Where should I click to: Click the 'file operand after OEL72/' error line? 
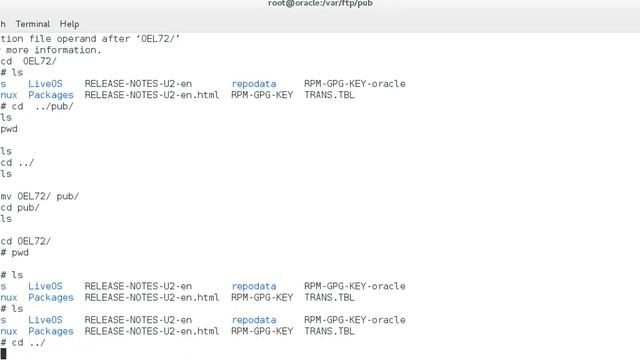(x=90, y=39)
